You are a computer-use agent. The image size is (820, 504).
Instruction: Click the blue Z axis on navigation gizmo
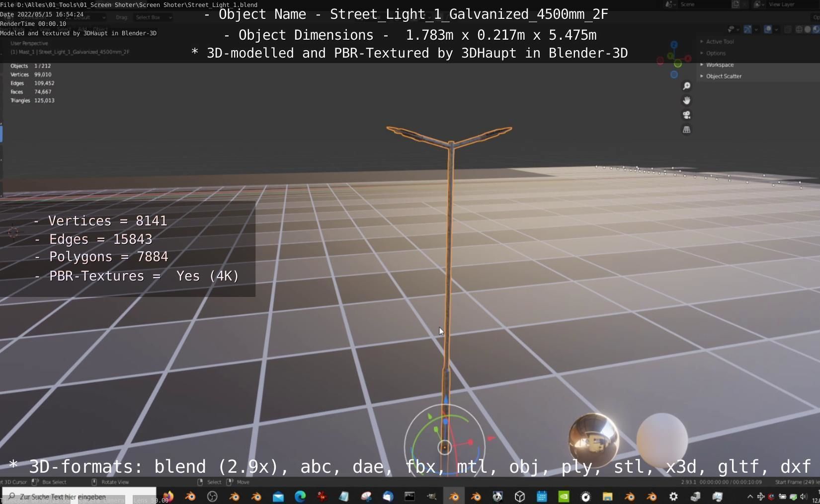(x=674, y=44)
